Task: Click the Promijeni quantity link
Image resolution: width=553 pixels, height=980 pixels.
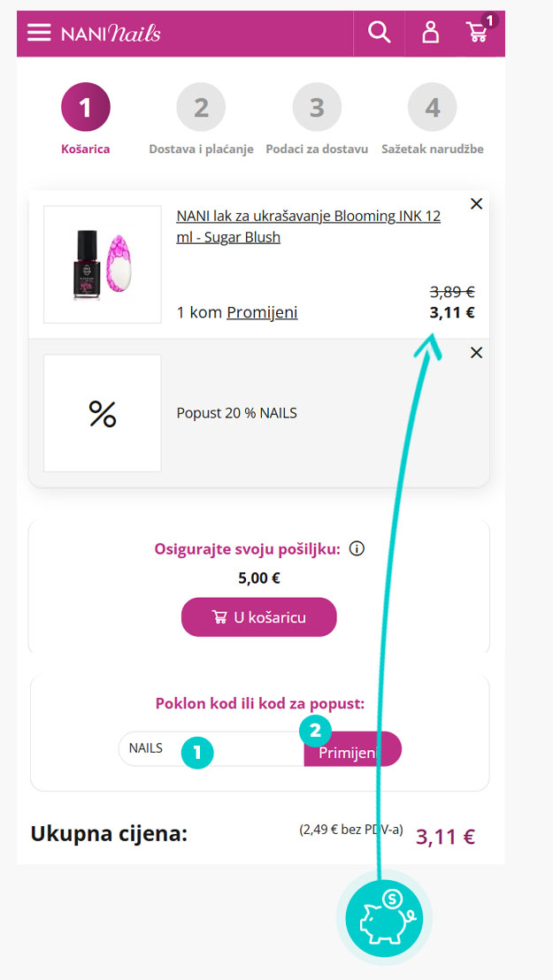Action: [262, 312]
